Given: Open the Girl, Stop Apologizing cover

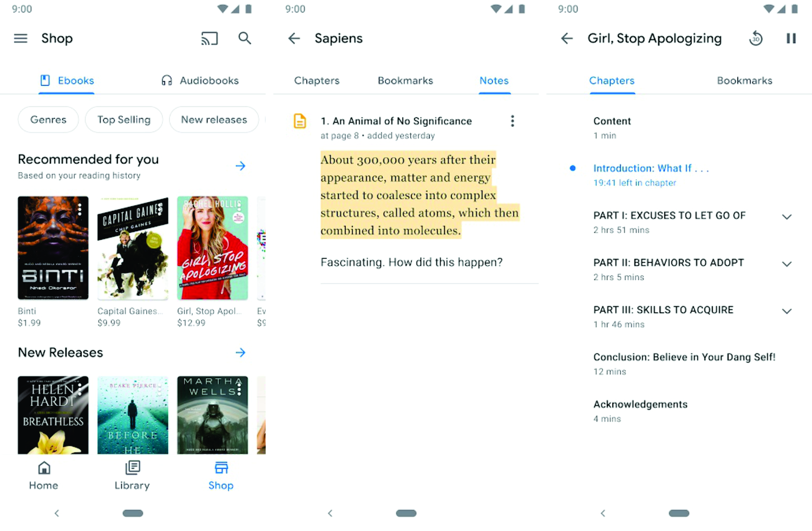Looking at the screenshot, I should coord(212,248).
